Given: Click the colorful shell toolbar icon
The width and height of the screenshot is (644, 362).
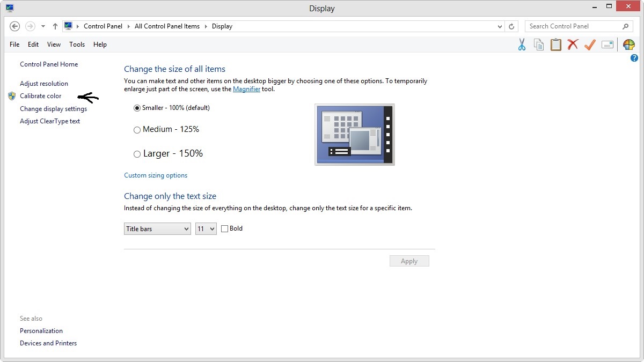Looking at the screenshot, I should click(x=629, y=45).
